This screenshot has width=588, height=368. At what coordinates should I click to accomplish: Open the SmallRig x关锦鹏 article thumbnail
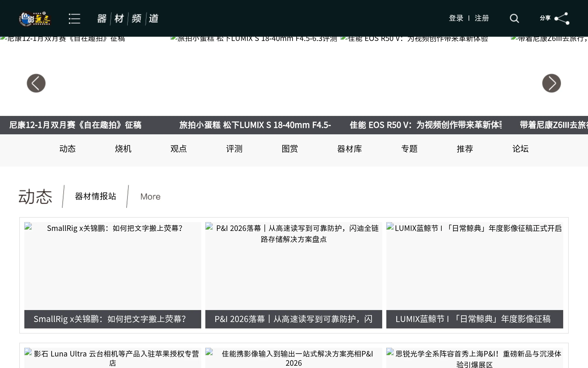tap(113, 266)
